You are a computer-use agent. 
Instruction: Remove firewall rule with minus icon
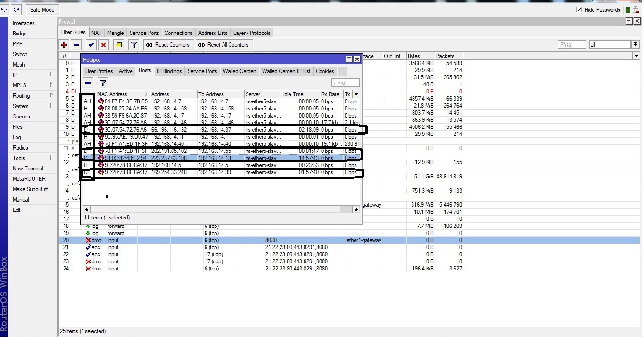[76, 45]
